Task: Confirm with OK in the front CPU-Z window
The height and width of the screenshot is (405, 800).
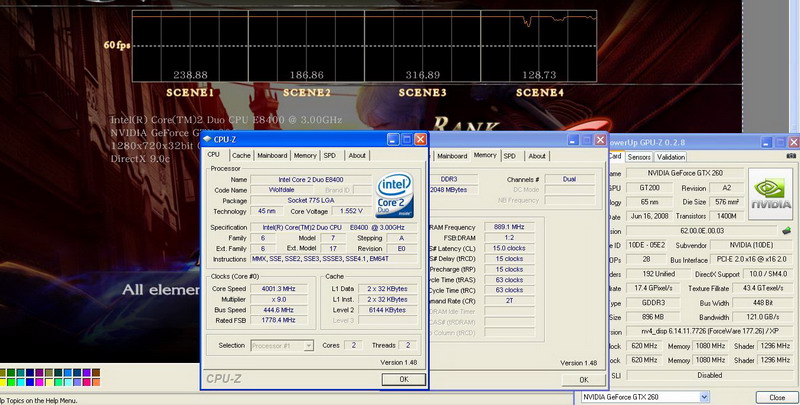Action: pyautogui.click(x=404, y=379)
